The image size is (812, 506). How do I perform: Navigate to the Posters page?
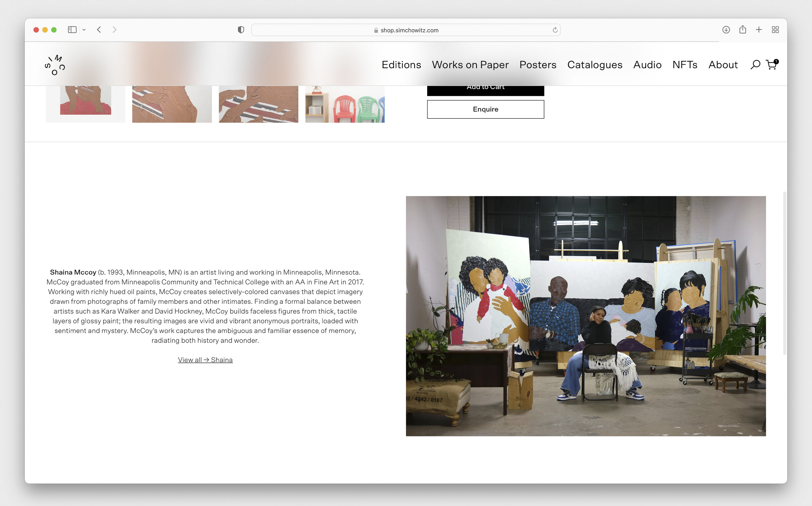[x=538, y=65]
